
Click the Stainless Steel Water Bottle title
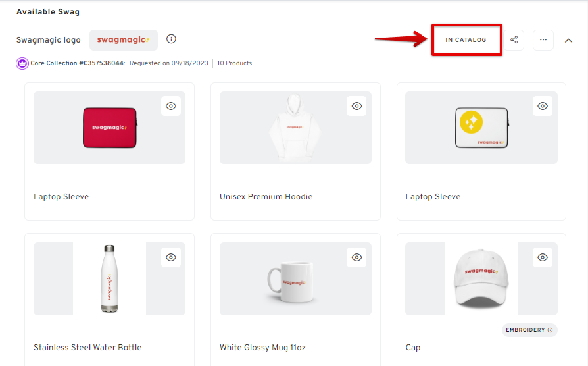(x=87, y=347)
